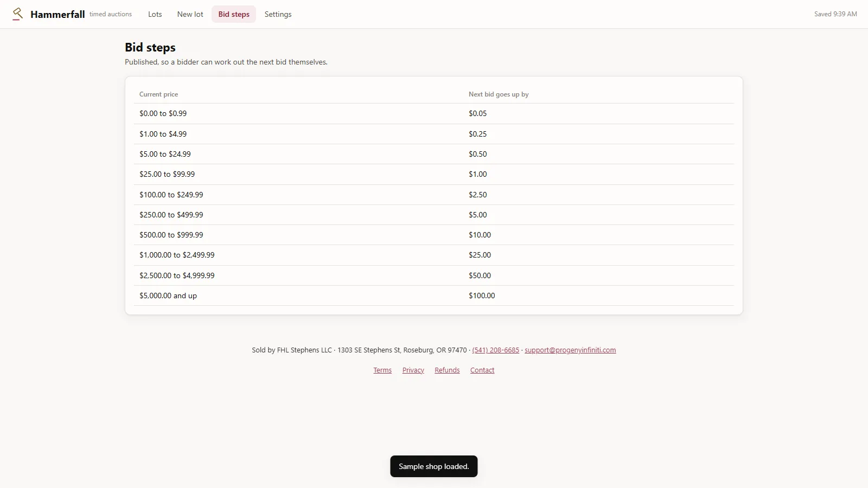The width and height of the screenshot is (868, 488).
Task: Click the $100.00 increment value
Action: 482,296
